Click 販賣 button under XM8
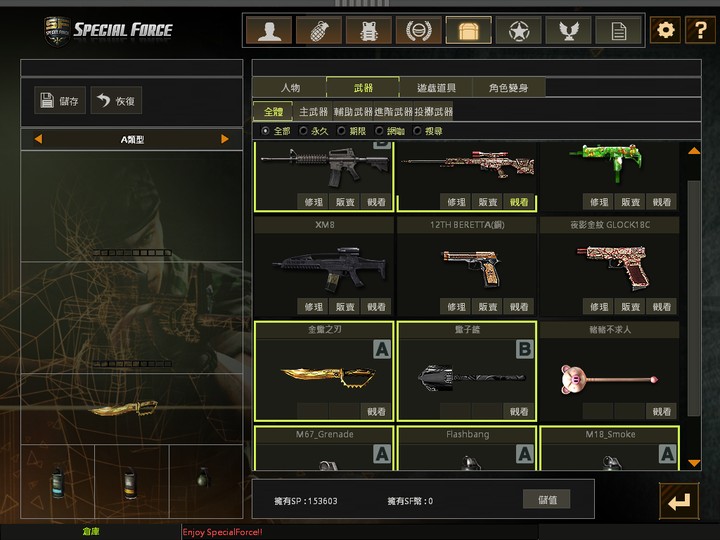This screenshot has width=720, height=540. tap(345, 307)
